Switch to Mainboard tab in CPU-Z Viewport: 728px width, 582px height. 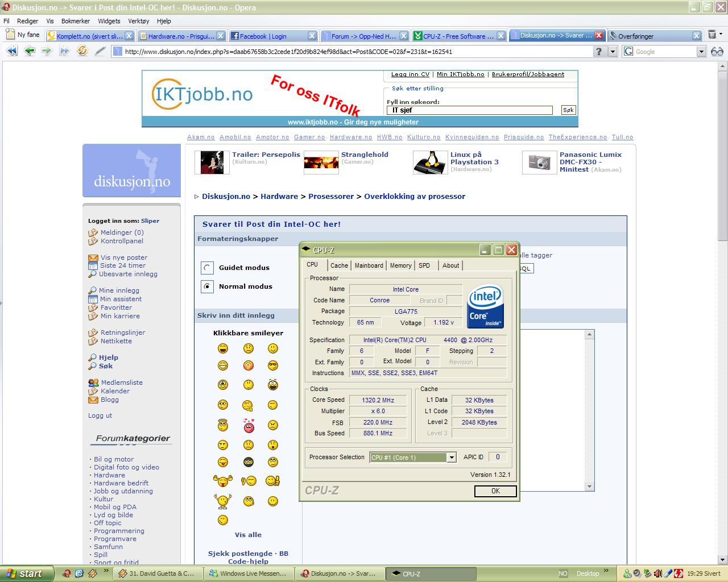[369, 265]
